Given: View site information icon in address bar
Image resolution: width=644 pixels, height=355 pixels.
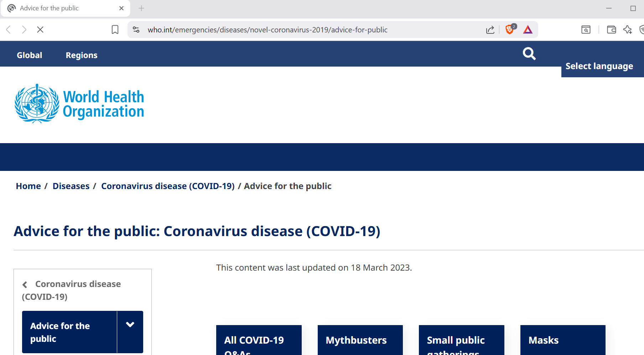Looking at the screenshot, I should 136,30.
